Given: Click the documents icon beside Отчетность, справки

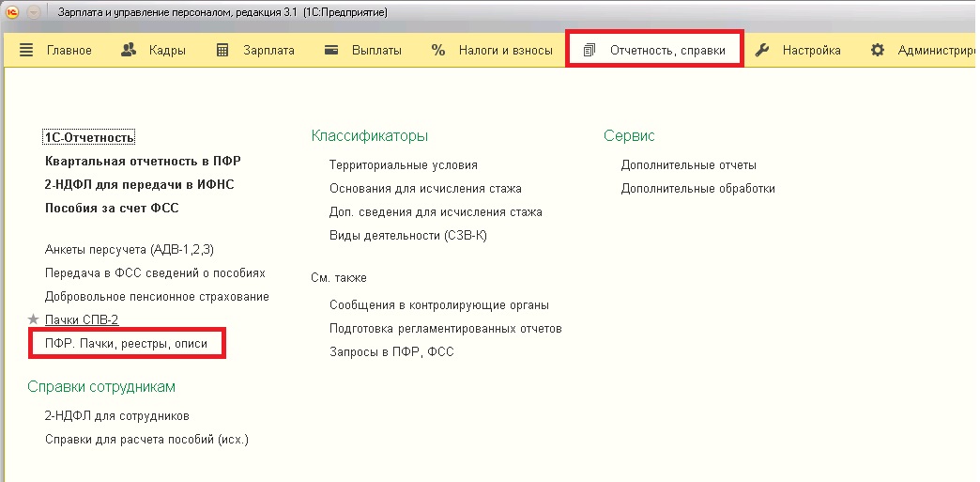Looking at the screenshot, I should click(x=589, y=51).
